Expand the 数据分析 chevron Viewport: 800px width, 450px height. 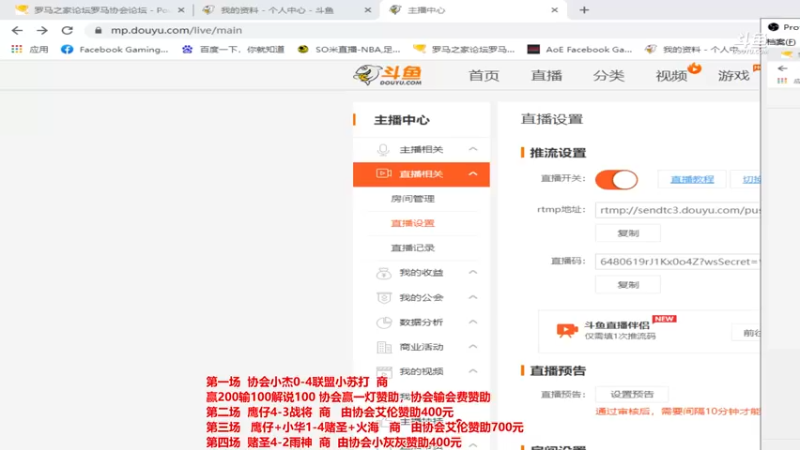pyautogui.click(x=473, y=322)
